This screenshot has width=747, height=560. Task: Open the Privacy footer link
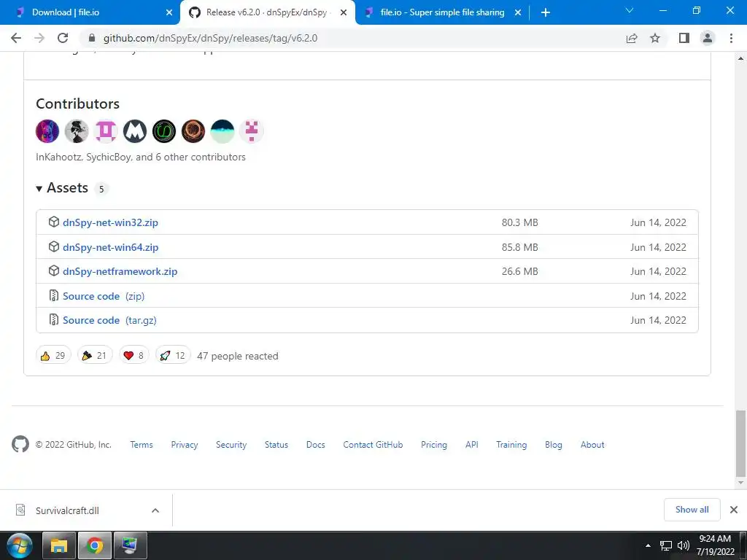tap(185, 444)
